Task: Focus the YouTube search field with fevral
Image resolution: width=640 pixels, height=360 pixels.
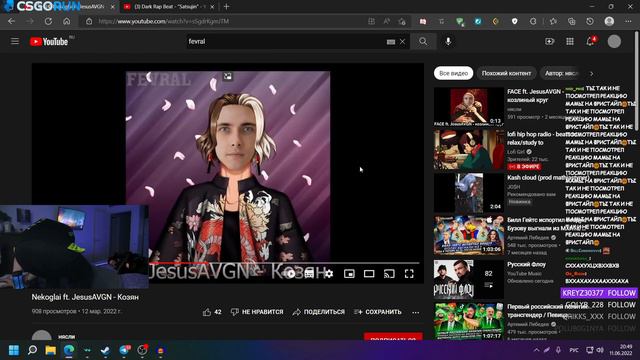Action: [x=286, y=42]
